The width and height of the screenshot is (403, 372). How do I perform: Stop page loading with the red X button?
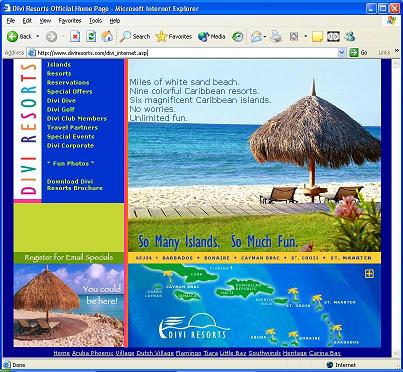pyautogui.click(x=75, y=36)
